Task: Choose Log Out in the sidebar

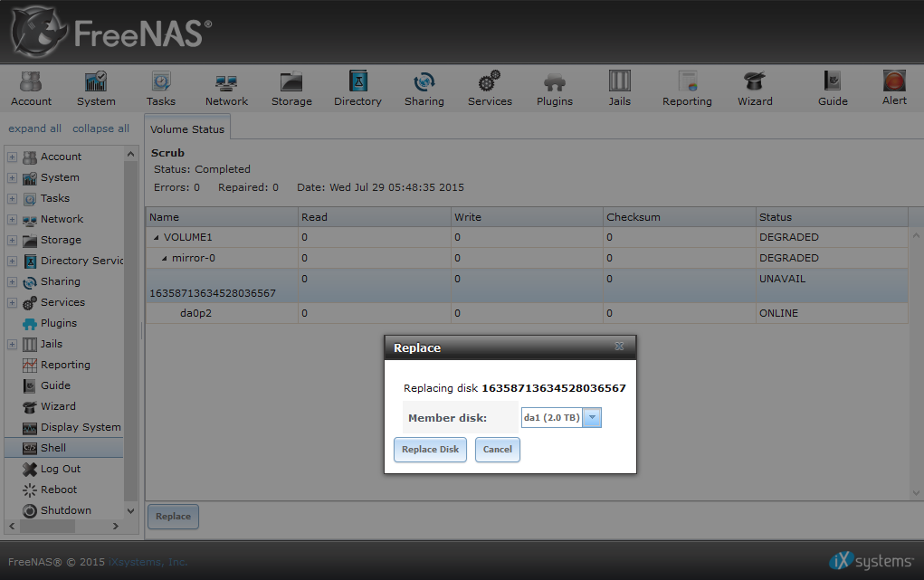Action: (60, 469)
